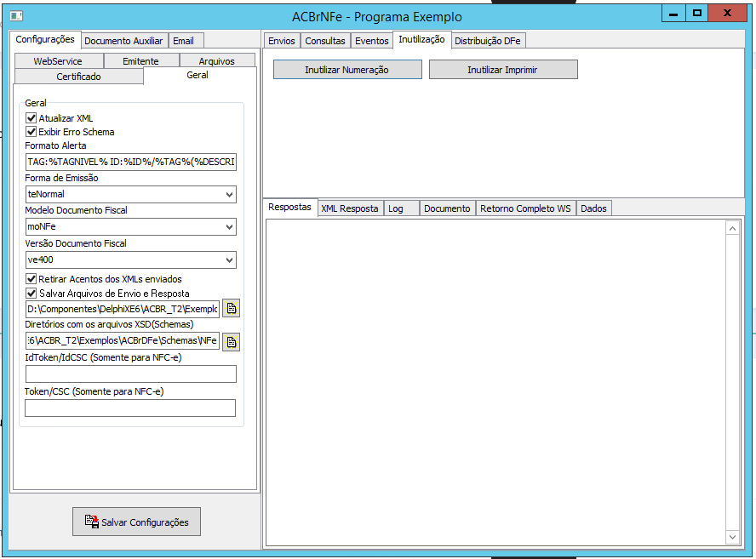Show the Respostas tab
The width and height of the screenshot is (756, 559).
289,208
